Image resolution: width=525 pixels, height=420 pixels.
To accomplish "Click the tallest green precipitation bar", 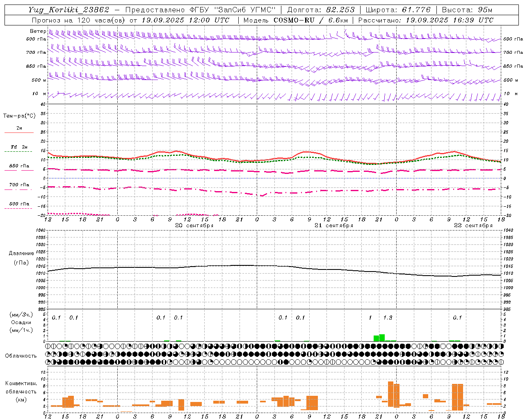I will 382,338.
